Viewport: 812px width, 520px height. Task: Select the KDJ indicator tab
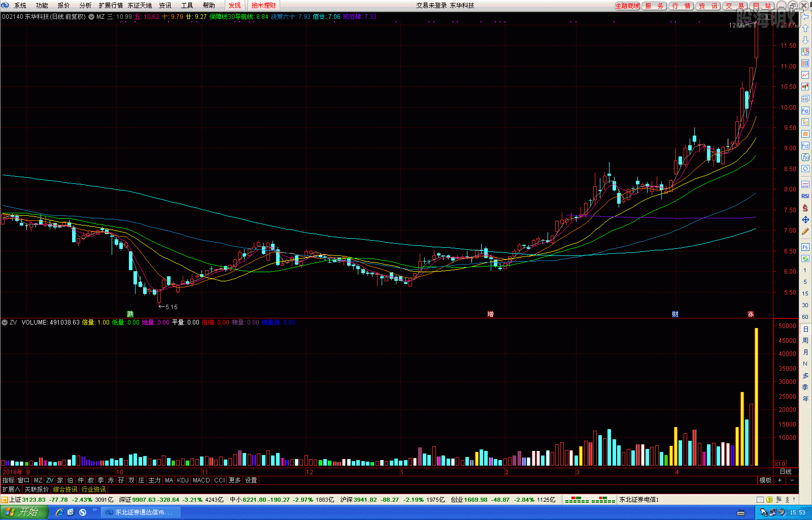pos(183,480)
